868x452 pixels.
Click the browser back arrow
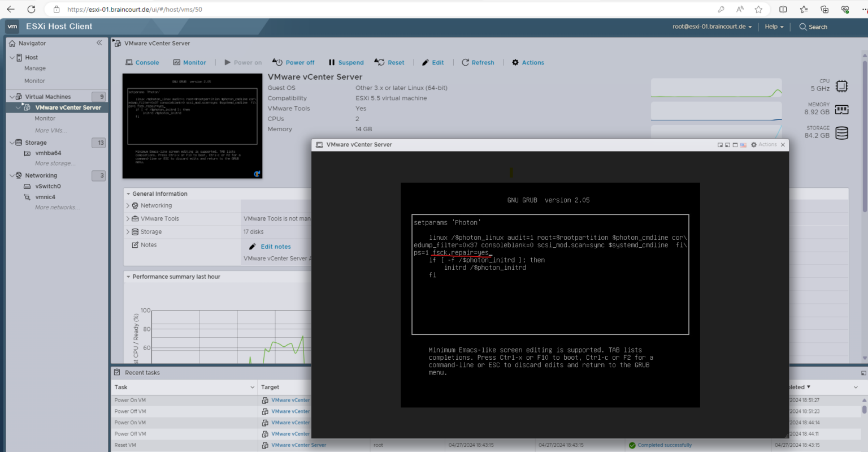(x=11, y=9)
